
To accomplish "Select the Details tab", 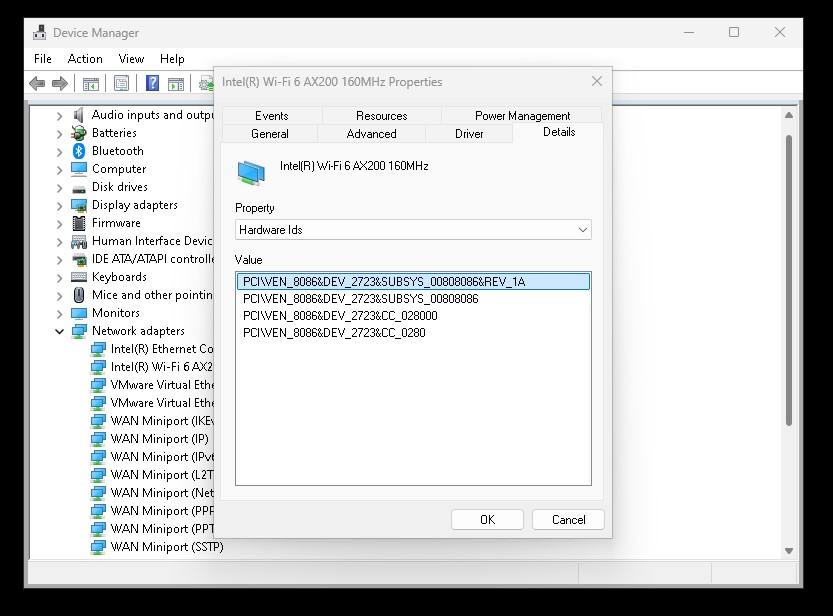I will point(558,132).
